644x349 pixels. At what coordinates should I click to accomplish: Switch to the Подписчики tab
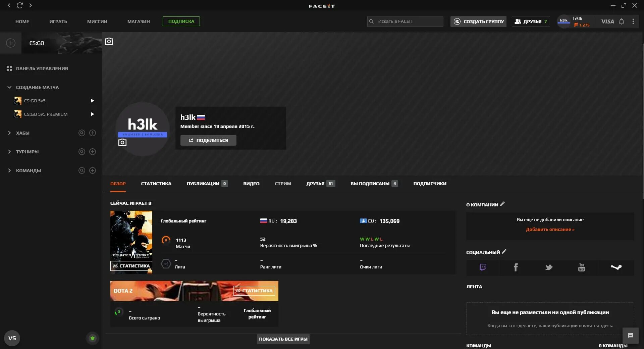pyautogui.click(x=430, y=184)
